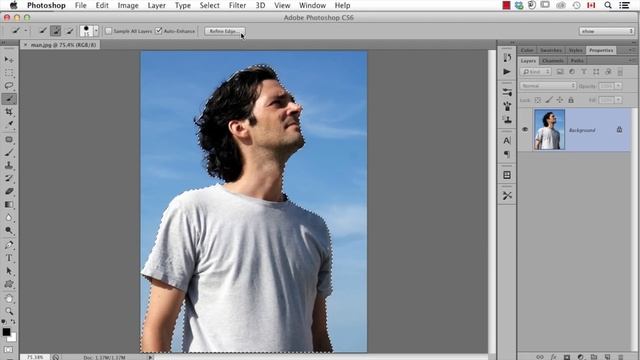Screen dimensions: 640x360
Task: Choose Add to Selection mode
Action: (56, 31)
